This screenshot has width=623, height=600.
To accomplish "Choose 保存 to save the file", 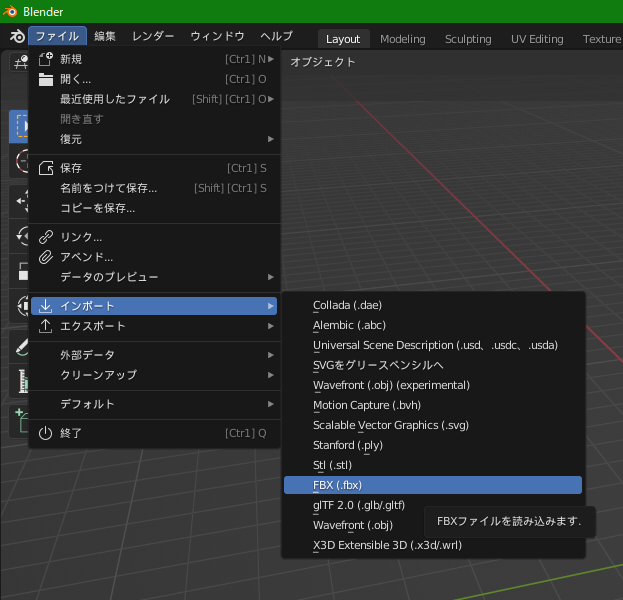I will pyautogui.click(x=154, y=168).
